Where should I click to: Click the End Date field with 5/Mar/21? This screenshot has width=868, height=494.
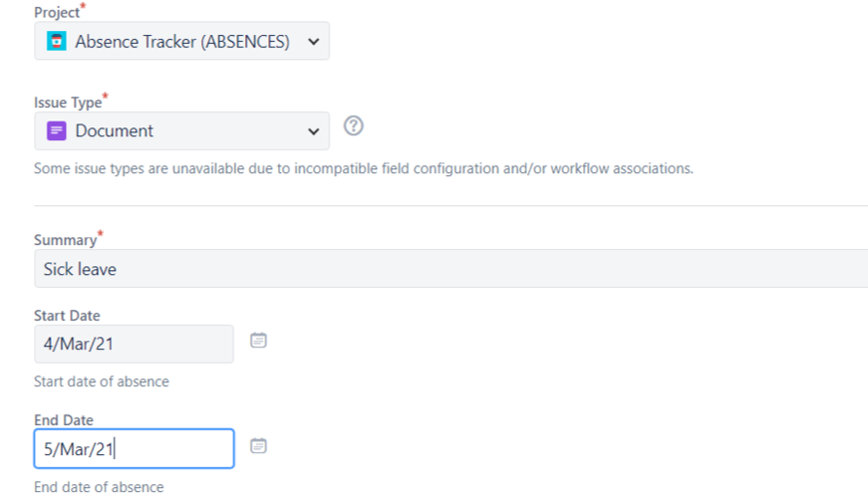tap(134, 449)
